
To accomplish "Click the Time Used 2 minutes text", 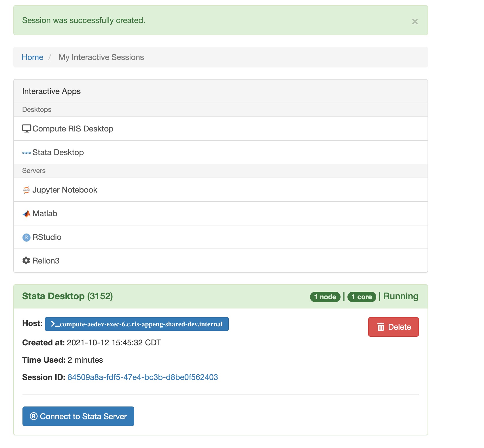I will point(63,360).
